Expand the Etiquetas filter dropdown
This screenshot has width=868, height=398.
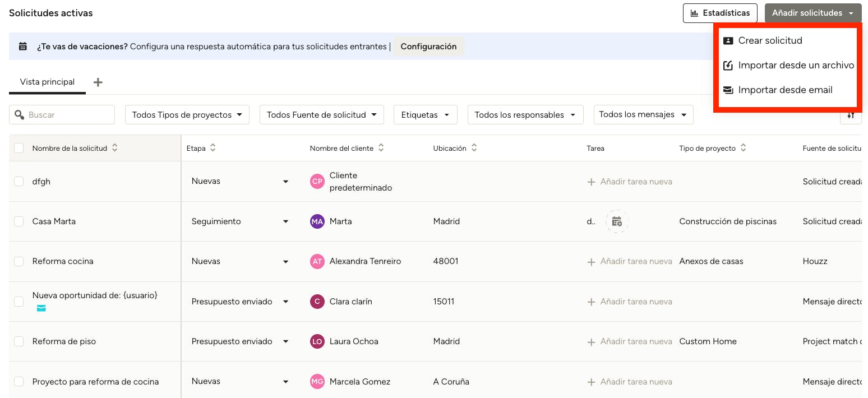tap(425, 115)
